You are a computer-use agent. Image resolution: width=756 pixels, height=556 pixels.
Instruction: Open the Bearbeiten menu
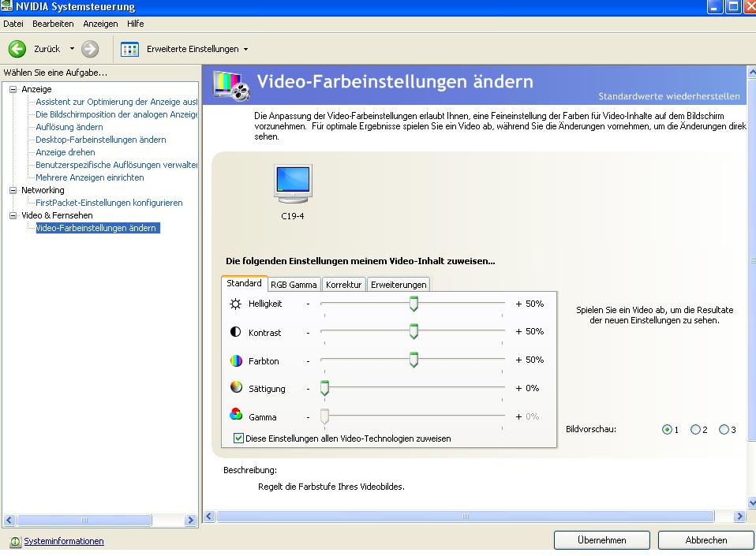pyautogui.click(x=53, y=24)
